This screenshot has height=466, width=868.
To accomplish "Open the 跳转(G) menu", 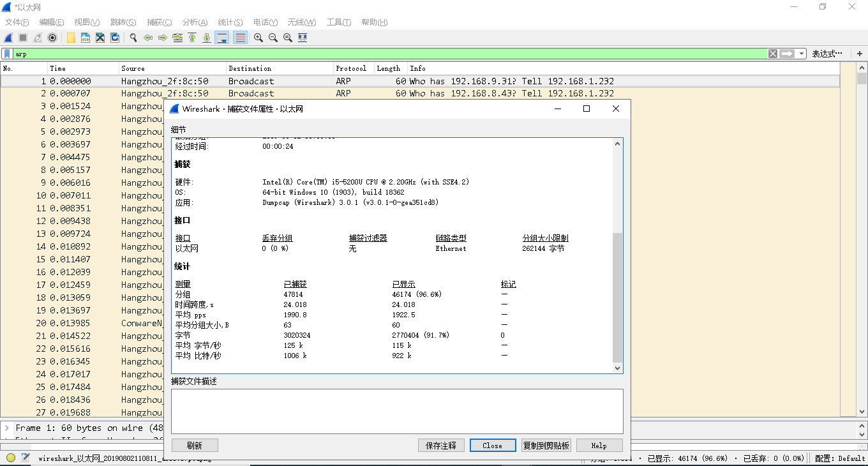I will tap(123, 22).
